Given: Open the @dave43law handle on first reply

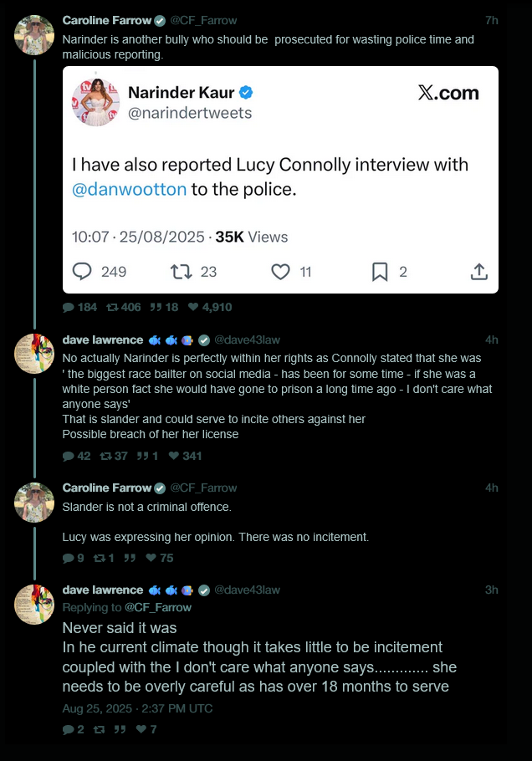Looking at the screenshot, I should pos(247,340).
